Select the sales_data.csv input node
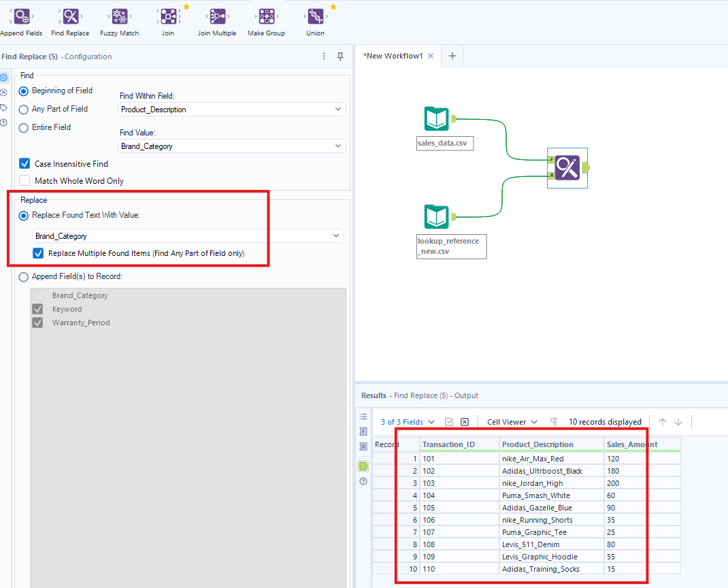This screenshot has height=588, width=728. pos(436,119)
